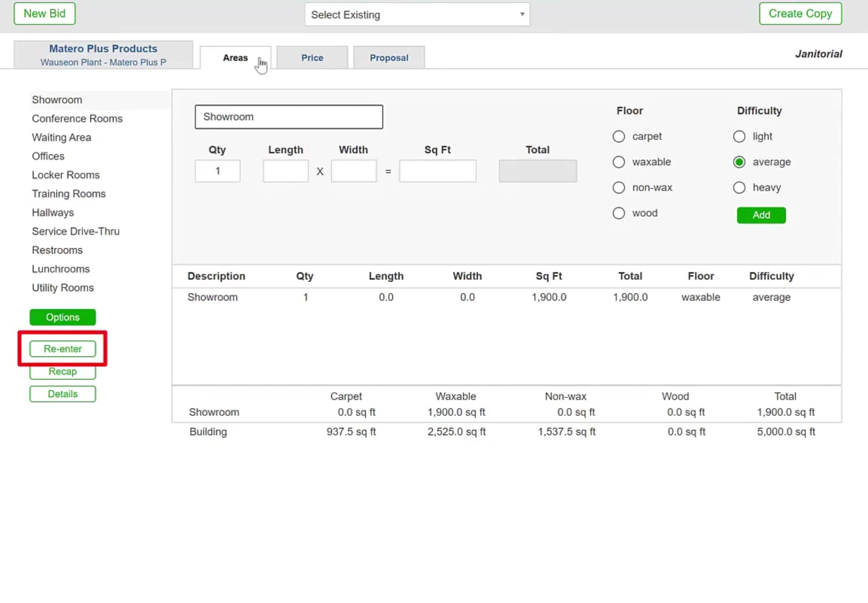Click the Sq Ft input field

pyautogui.click(x=438, y=171)
